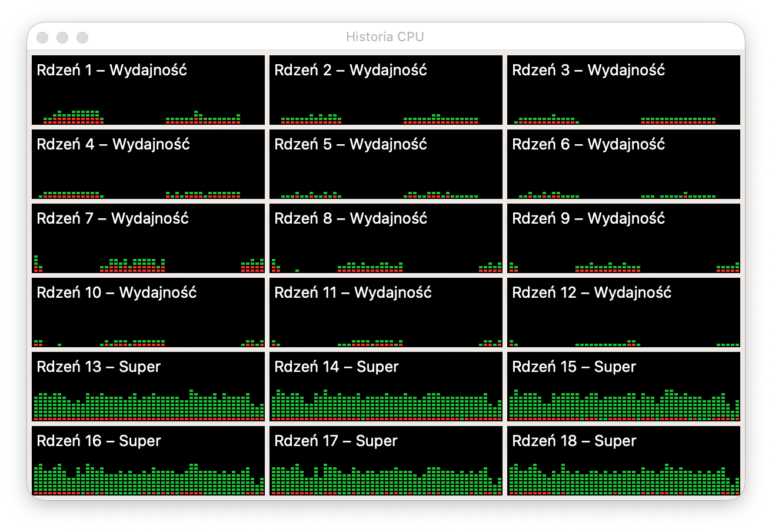
Task: Close the Historia CPU window
Action: pos(42,38)
